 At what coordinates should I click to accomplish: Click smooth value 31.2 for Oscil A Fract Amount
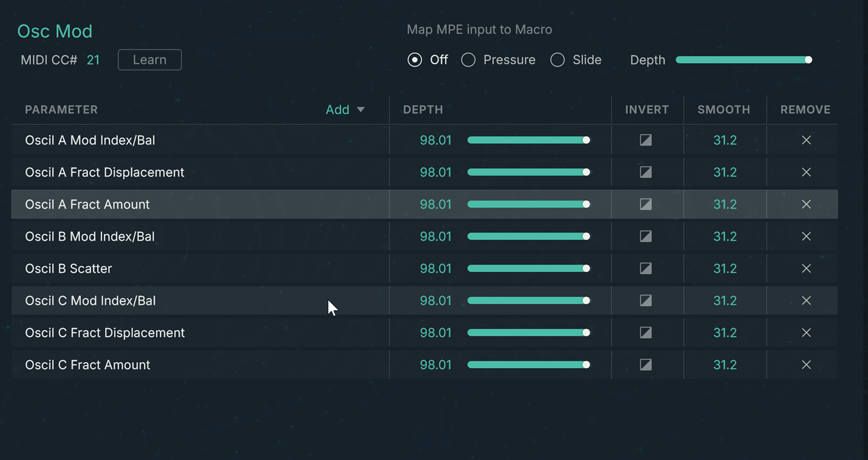point(725,204)
